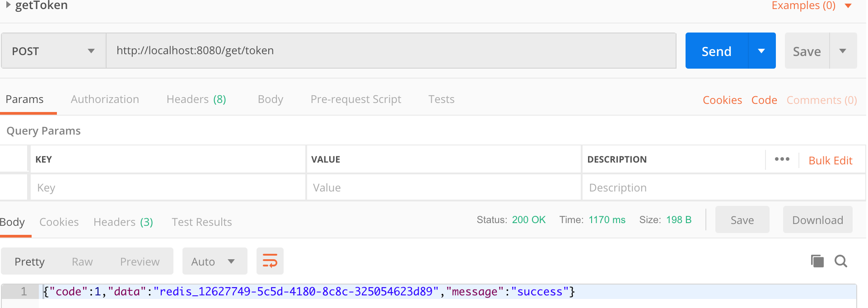Viewport: 868px width, 308px height.
Task: Select the Pretty response view
Action: tap(29, 262)
